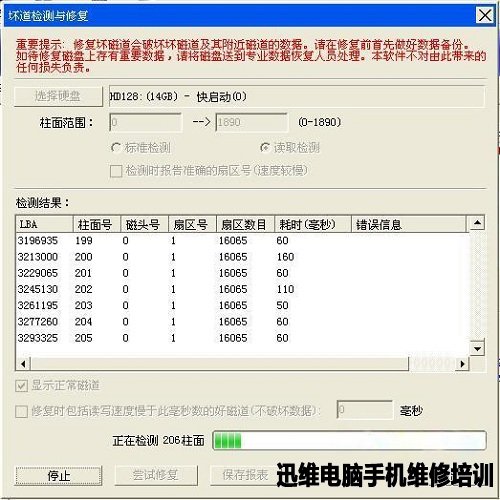Click cylinder number 202 cell
Viewport: 500px width, 500px height.
pos(84,289)
